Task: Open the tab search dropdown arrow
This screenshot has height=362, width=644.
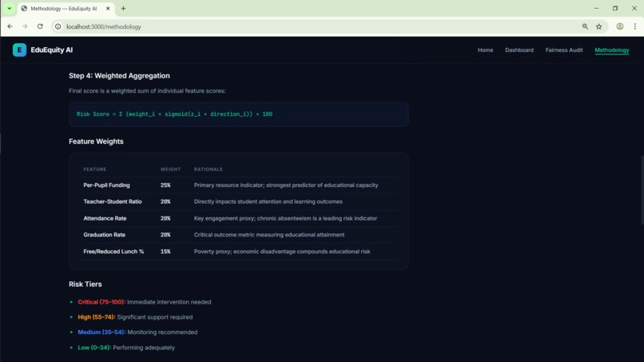Action: tap(9, 8)
